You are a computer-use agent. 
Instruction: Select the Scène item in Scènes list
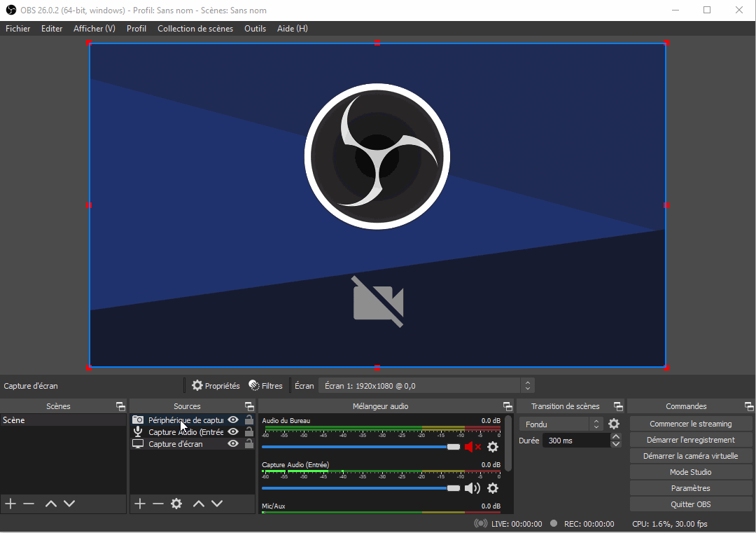tap(63, 420)
